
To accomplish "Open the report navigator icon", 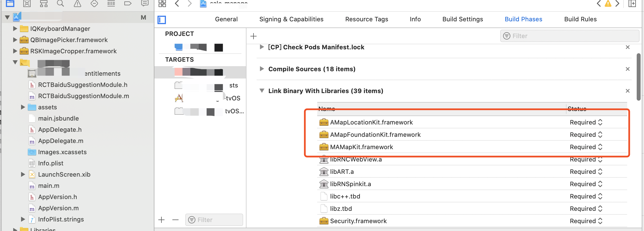I will (x=145, y=3).
